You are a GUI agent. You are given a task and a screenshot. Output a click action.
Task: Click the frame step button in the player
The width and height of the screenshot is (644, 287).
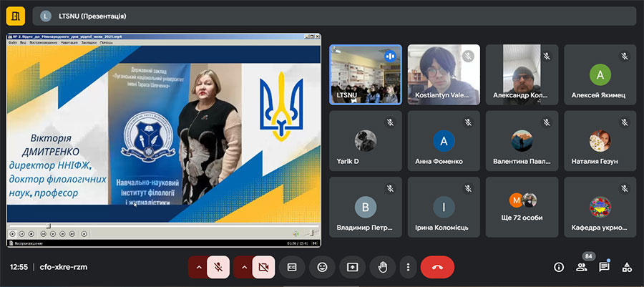coord(84,233)
